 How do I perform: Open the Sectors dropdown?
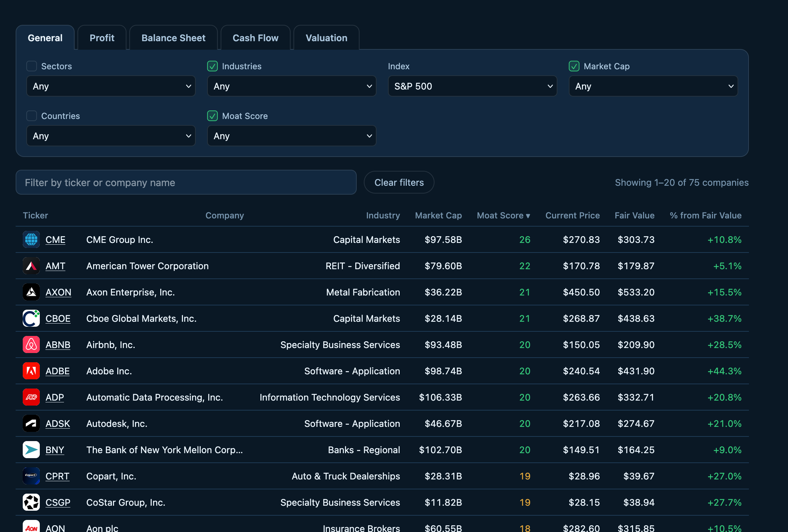pos(111,86)
